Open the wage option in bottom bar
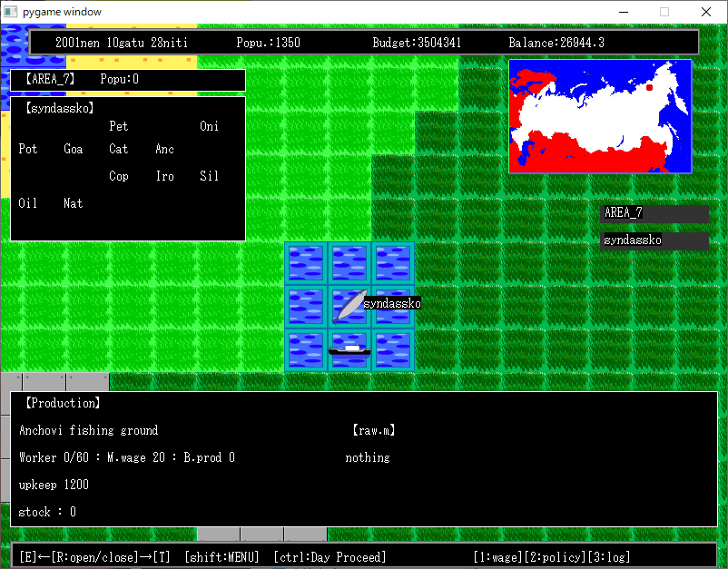The width and height of the screenshot is (728, 569). pos(497,557)
